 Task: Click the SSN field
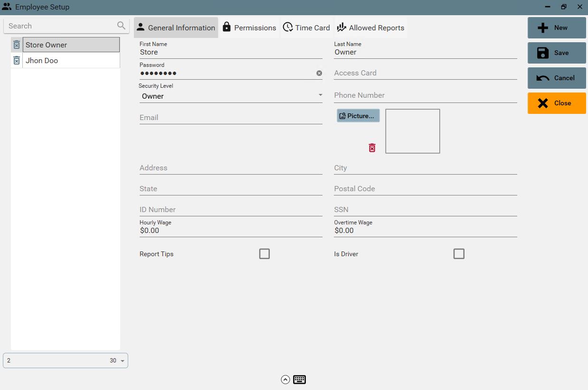[426, 210]
